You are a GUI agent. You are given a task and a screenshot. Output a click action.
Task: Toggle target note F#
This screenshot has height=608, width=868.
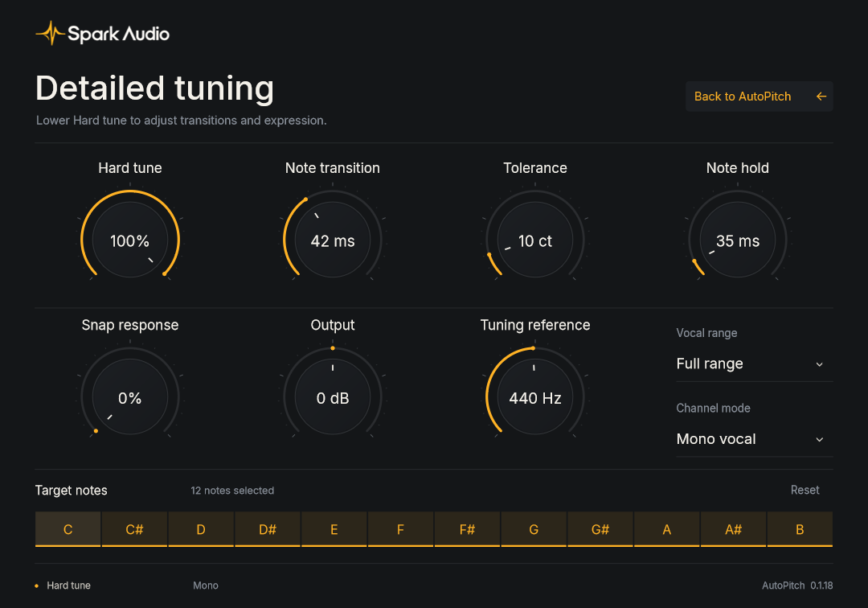(467, 529)
